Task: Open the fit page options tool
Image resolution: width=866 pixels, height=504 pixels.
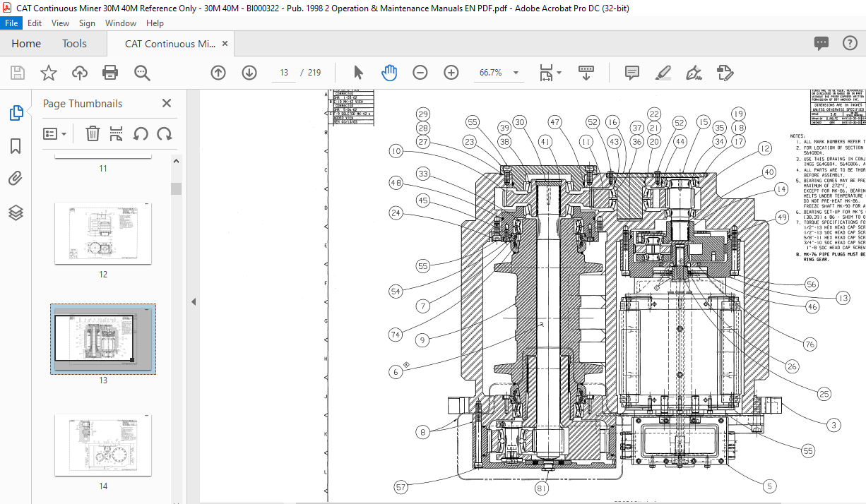Action: [545, 73]
